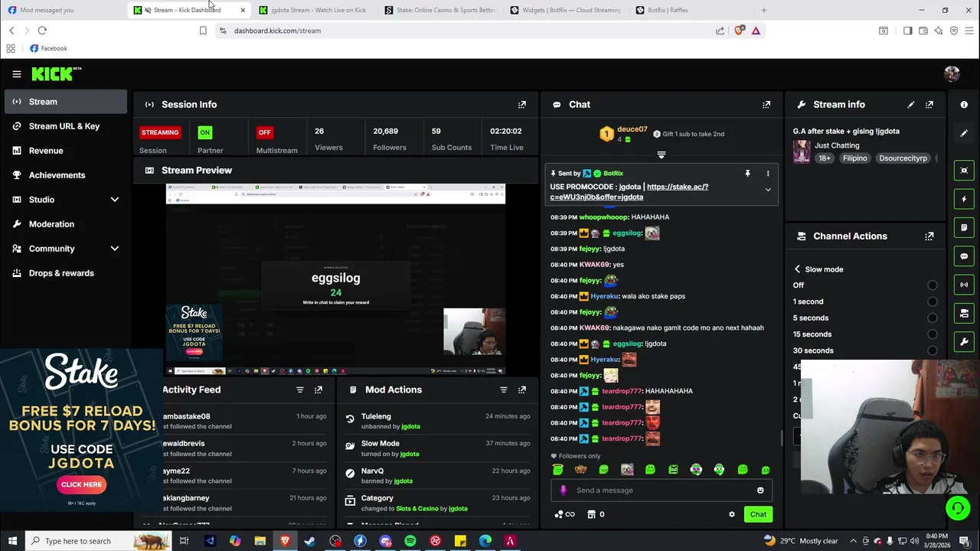Viewport: 980px width, 551px height.
Task: Unpin the pinned BotRix chat message
Action: point(748,174)
